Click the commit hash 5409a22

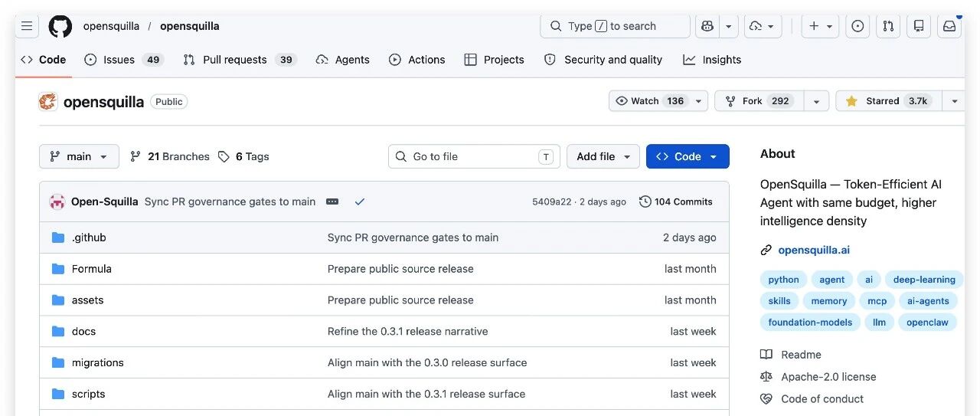552,202
